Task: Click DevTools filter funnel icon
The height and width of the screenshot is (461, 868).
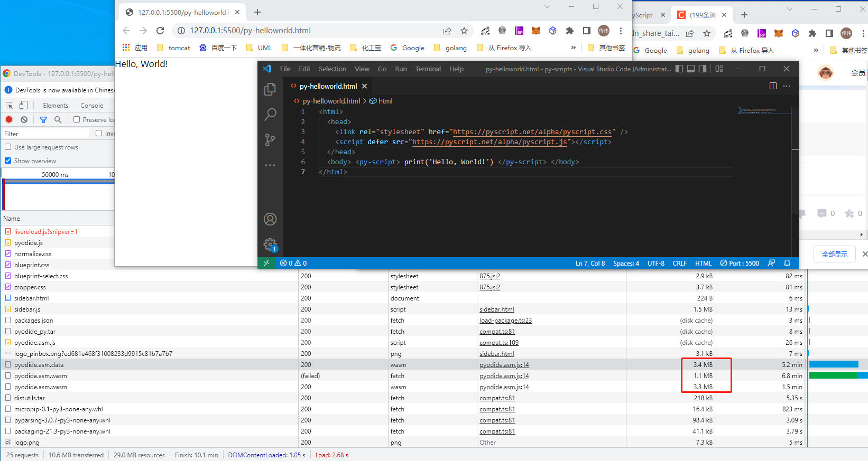Action: point(43,119)
